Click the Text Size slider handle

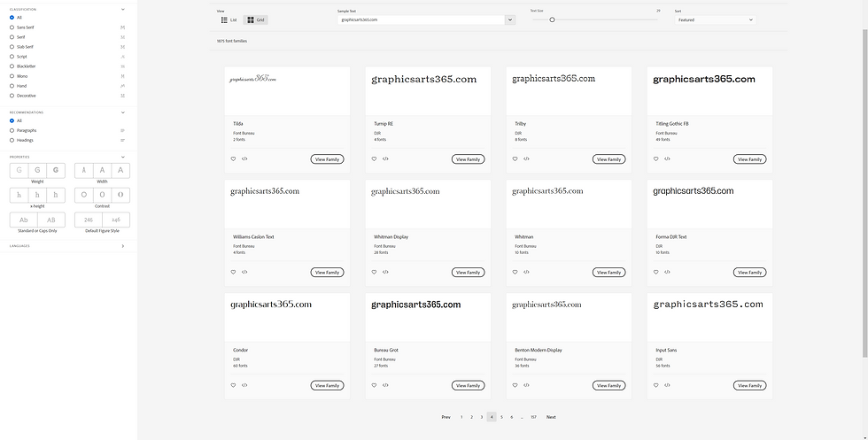point(552,20)
